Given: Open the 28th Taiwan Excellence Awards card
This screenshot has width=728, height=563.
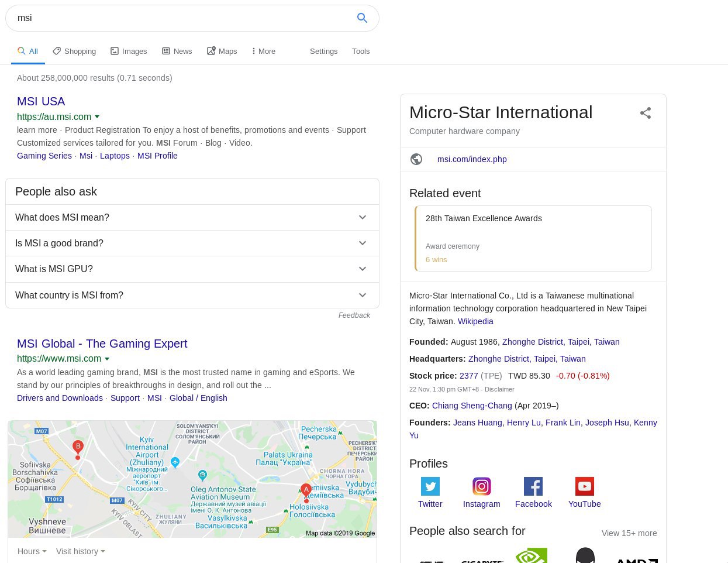Looking at the screenshot, I should (533, 238).
